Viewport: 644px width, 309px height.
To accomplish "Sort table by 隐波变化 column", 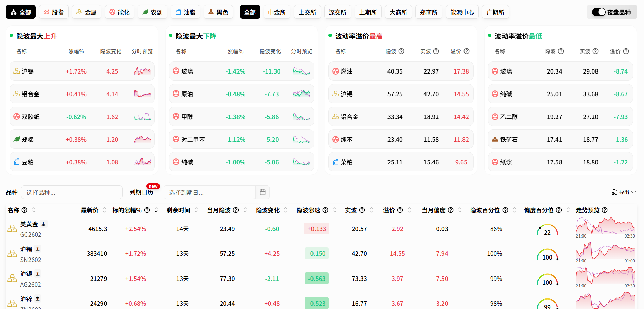I will tap(286, 210).
